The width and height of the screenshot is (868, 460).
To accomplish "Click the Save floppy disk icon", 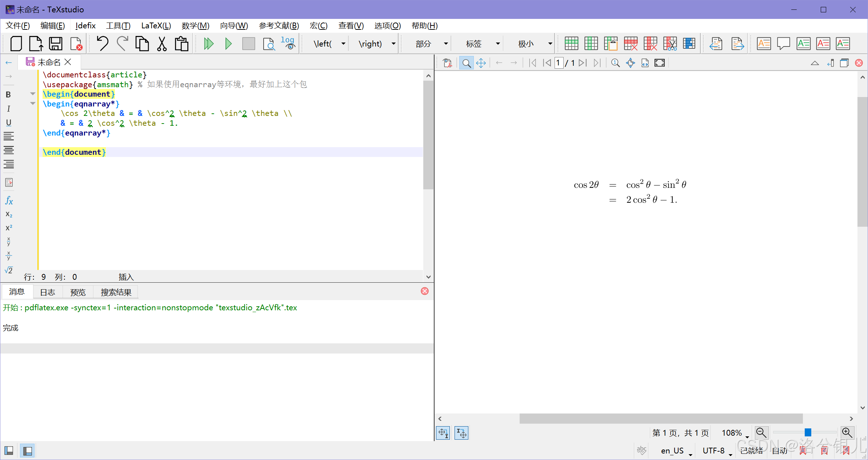I will click(56, 44).
